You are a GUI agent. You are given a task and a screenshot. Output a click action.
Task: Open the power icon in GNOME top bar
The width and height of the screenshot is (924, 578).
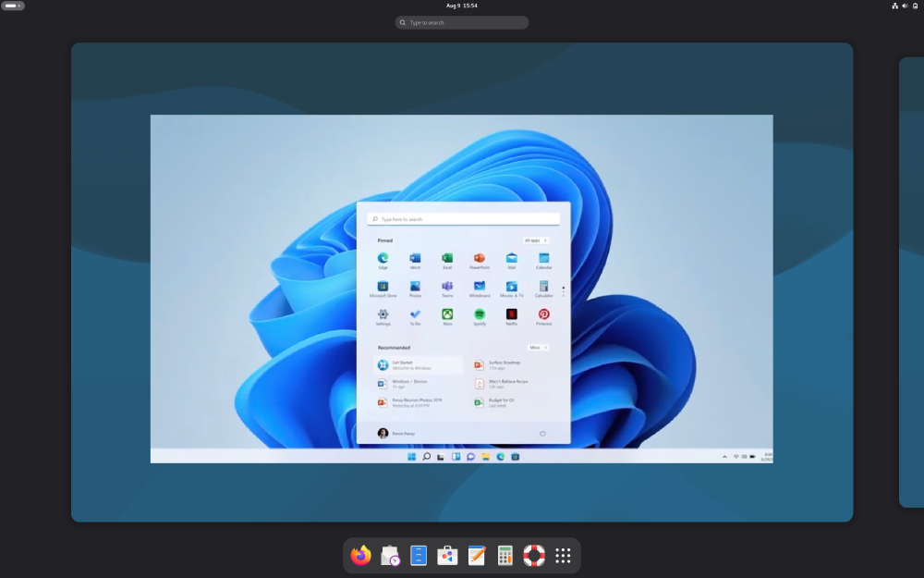click(915, 6)
